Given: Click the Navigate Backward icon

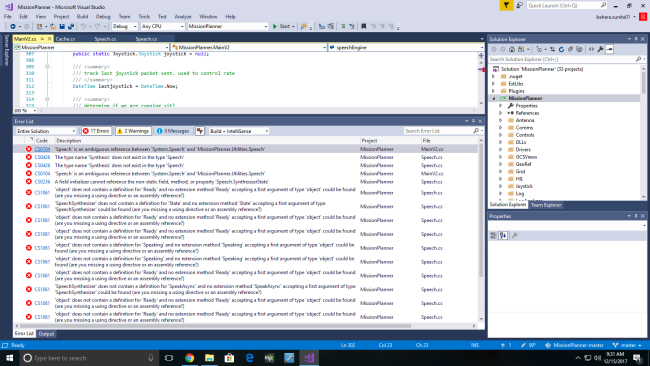Looking at the screenshot, I should click(x=13, y=26).
